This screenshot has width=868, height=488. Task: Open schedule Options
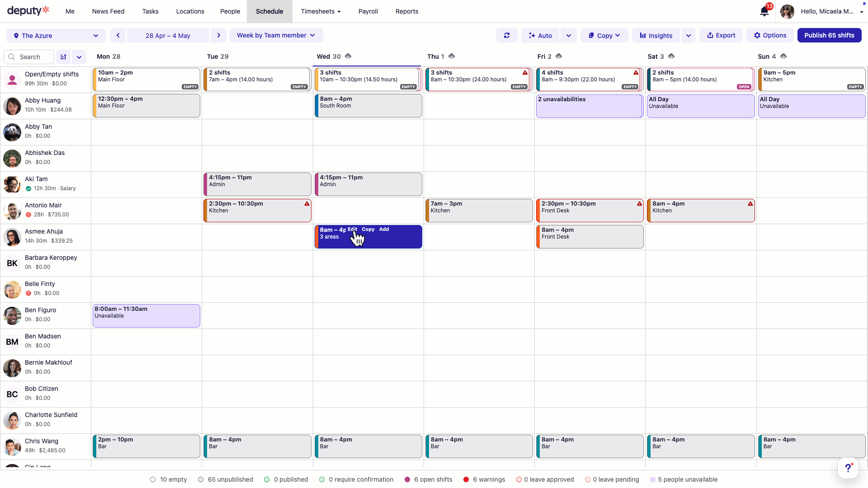(x=770, y=35)
